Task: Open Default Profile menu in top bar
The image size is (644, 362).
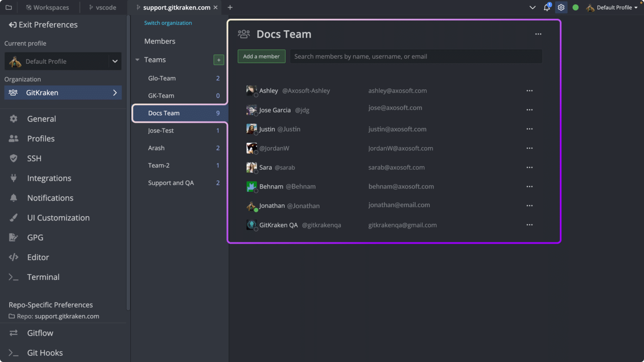Action: 612,8
